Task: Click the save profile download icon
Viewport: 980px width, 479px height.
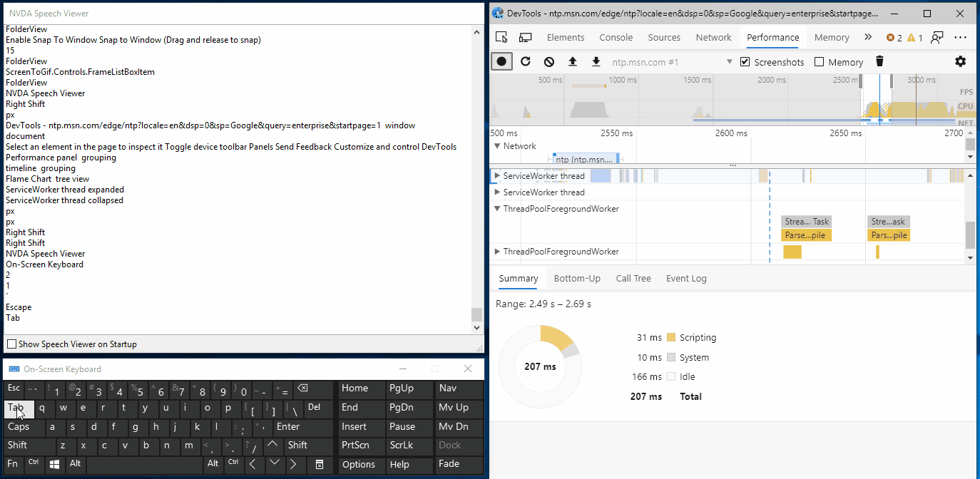Action: 596,61
